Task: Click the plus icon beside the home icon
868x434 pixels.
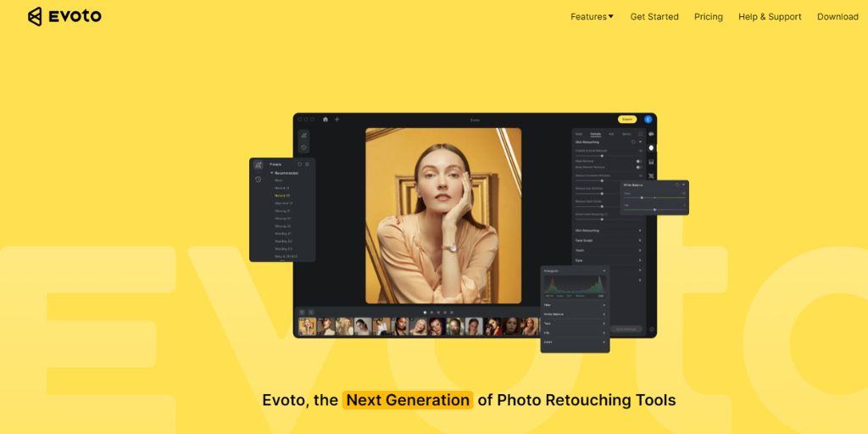Action: pyautogui.click(x=337, y=119)
